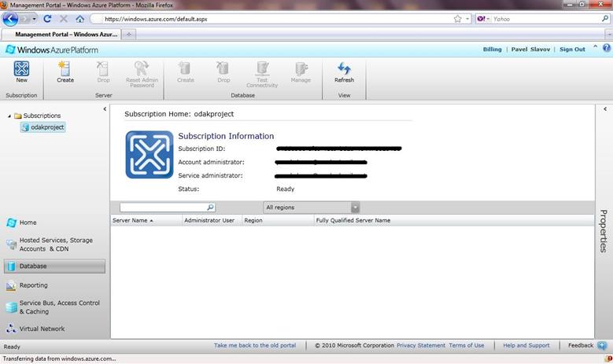
Task: Click the Feedback link
Action: click(x=581, y=345)
